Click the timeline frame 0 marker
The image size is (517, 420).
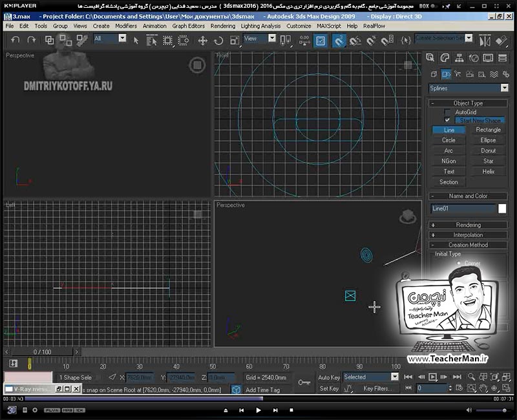[29, 364]
